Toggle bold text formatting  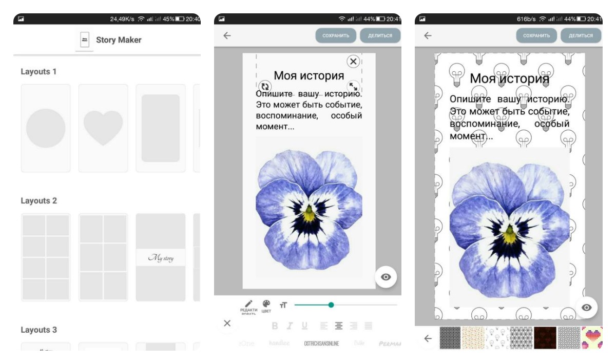click(275, 326)
